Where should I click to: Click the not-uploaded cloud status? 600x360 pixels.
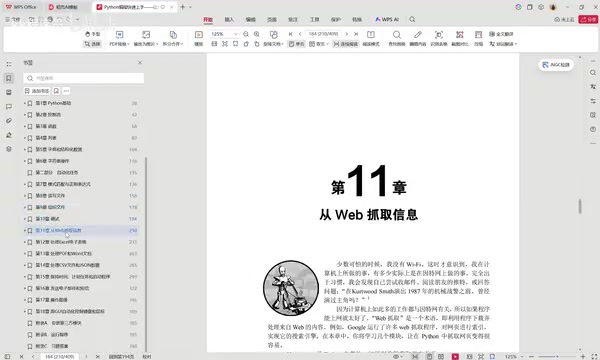pos(564,20)
